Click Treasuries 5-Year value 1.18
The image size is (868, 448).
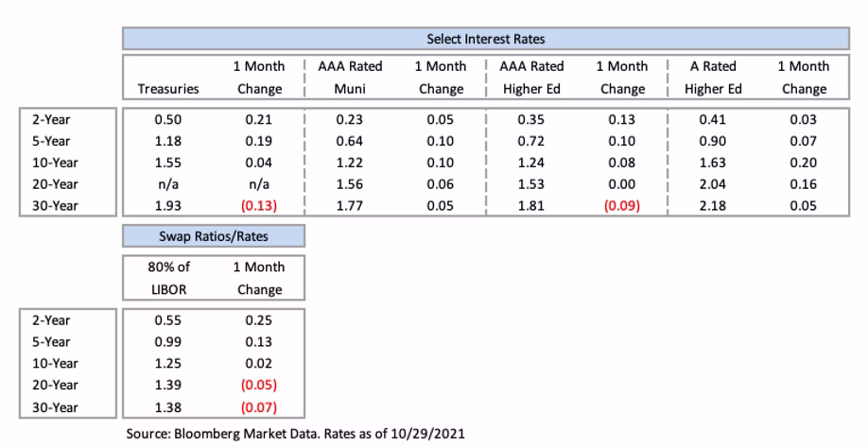click(x=168, y=141)
